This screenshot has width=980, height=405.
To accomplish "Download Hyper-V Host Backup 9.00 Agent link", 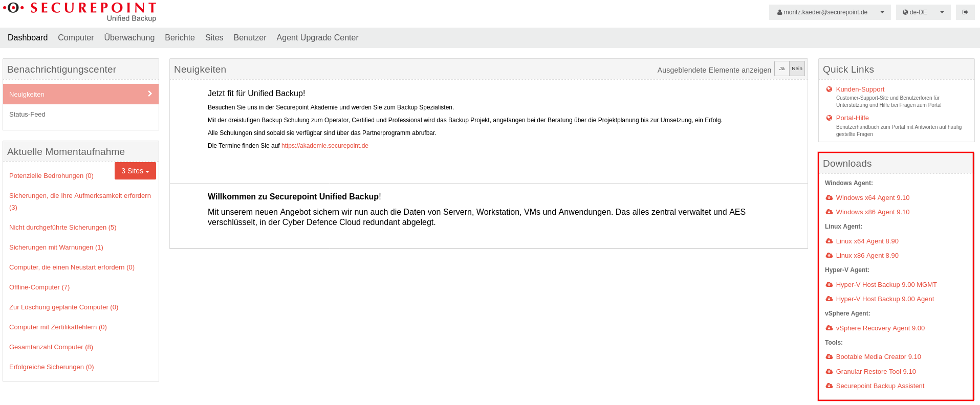I will pyautogui.click(x=885, y=299).
